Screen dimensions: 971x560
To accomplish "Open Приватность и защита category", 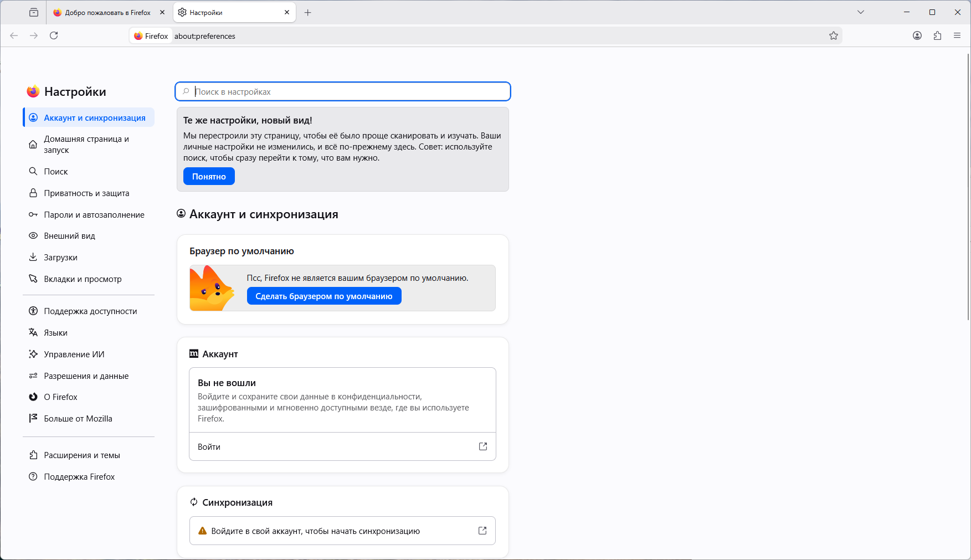I will click(x=89, y=193).
